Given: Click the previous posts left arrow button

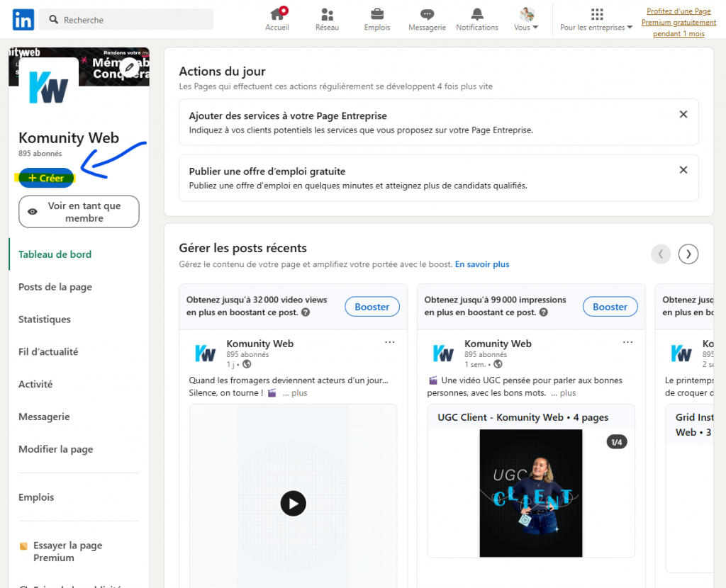Looking at the screenshot, I should pyautogui.click(x=661, y=254).
